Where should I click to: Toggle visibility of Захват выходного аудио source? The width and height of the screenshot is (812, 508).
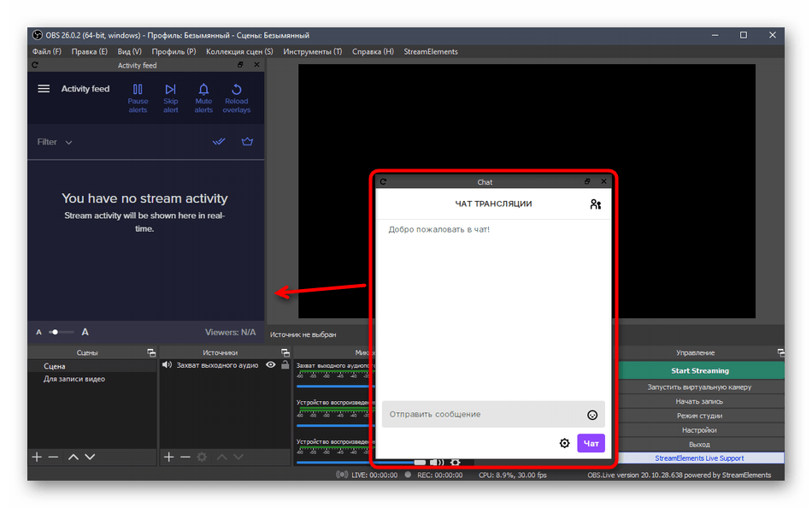(x=271, y=365)
